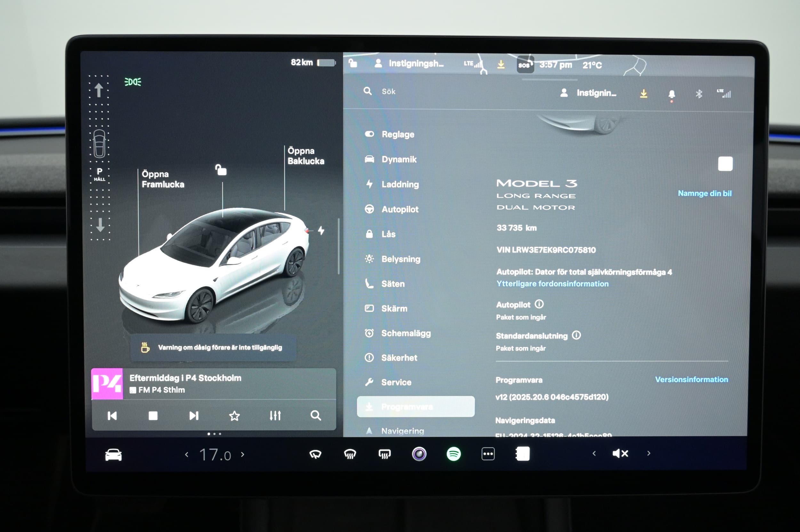Favorite the current P4 station
Screen dimensions: 800x532
coord(235,416)
